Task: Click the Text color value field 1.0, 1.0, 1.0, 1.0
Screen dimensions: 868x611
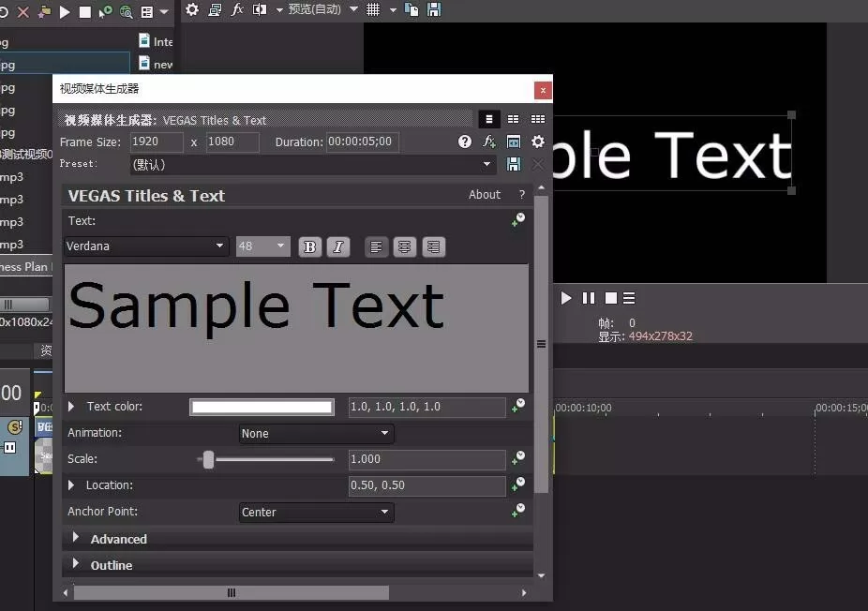Action: [427, 407]
